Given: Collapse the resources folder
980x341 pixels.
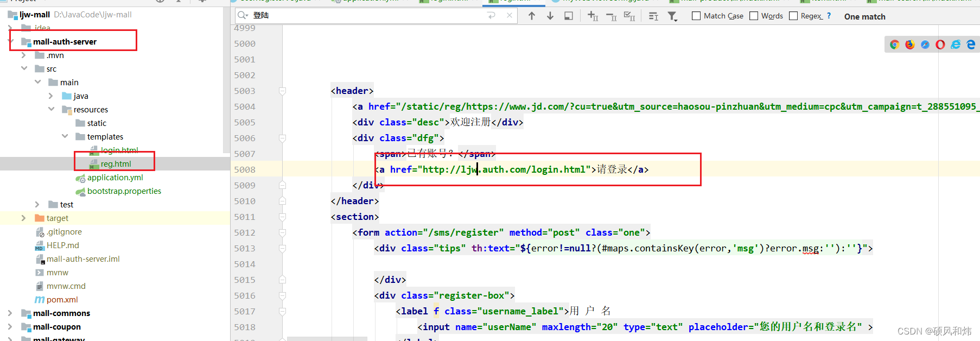Looking at the screenshot, I should tap(51, 109).
